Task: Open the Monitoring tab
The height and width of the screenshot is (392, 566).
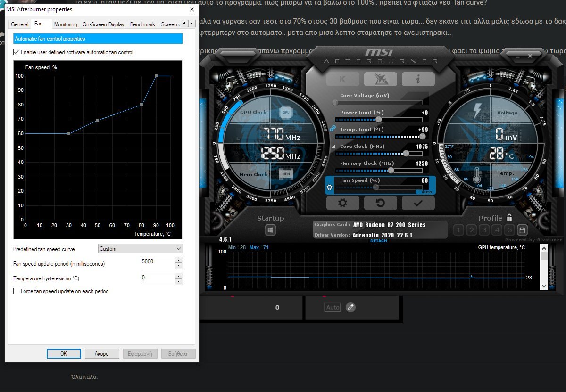Action: click(x=66, y=24)
